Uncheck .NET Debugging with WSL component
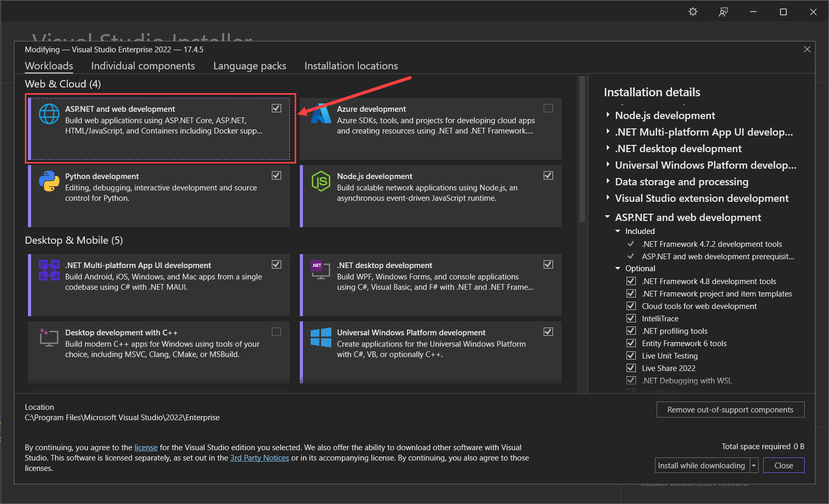The width and height of the screenshot is (829, 504). (631, 380)
